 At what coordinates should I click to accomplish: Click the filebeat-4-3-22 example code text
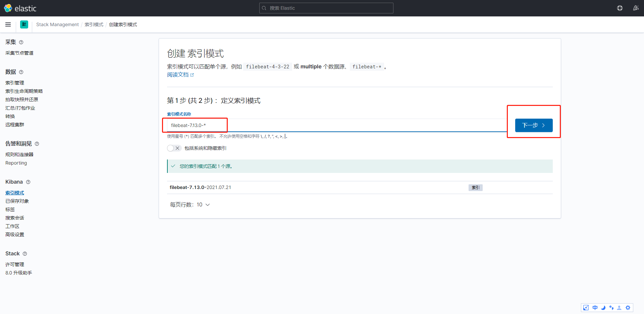[x=268, y=67]
